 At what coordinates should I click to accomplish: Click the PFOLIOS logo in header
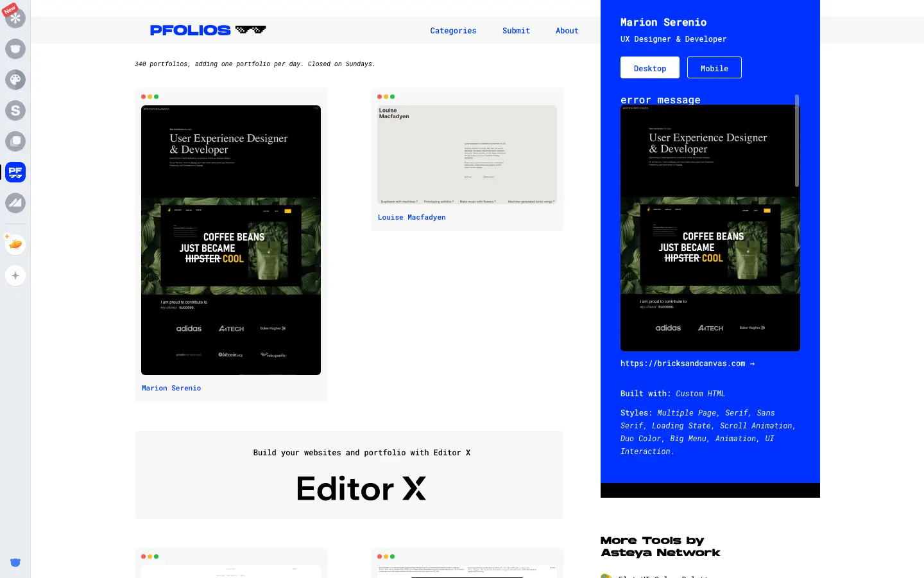pyautogui.click(x=207, y=30)
